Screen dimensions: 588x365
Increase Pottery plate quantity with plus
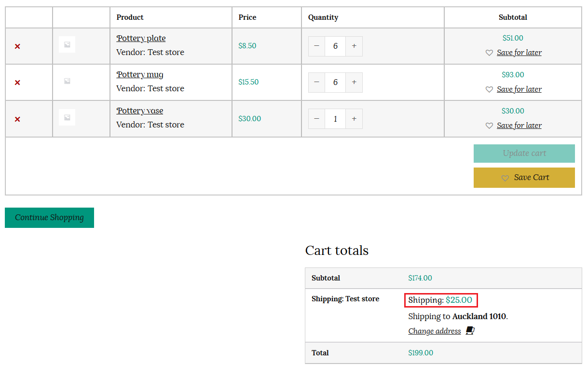(x=354, y=46)
